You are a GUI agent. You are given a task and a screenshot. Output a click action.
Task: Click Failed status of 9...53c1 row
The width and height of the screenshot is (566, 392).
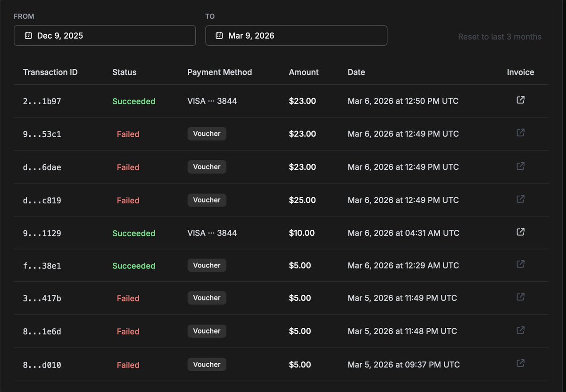(x=128, y=134)
